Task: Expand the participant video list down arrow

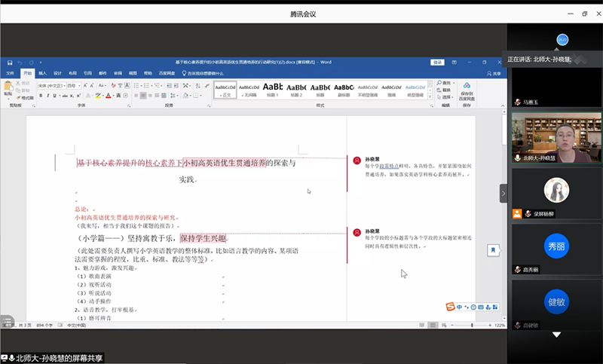Action: click(x=556, y=334)
